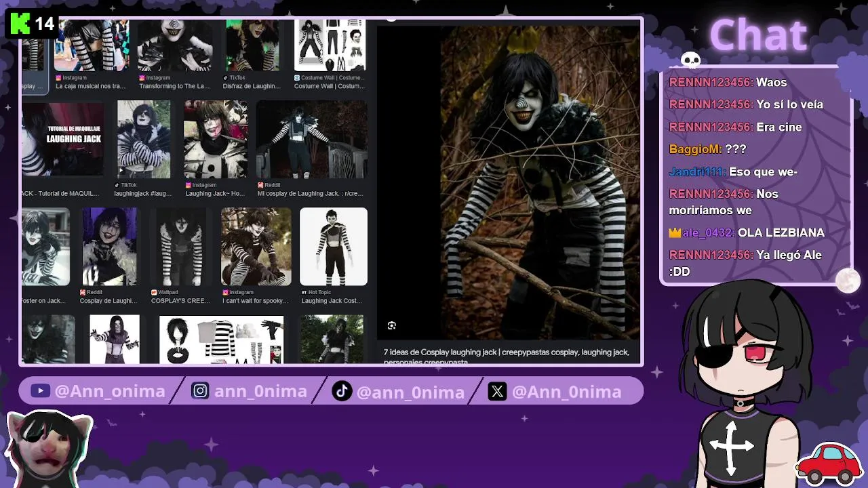Viewport: 868px width, 488px height.
Task: Click the crown badge beside ale_0432
Action: tap(675, 232)
